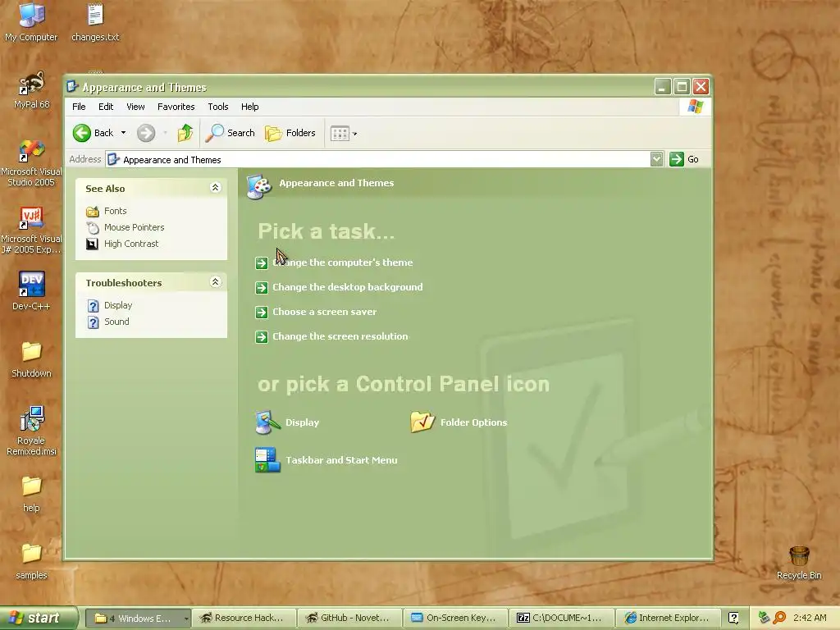Click the window title bar system icon

coord(73,87)
